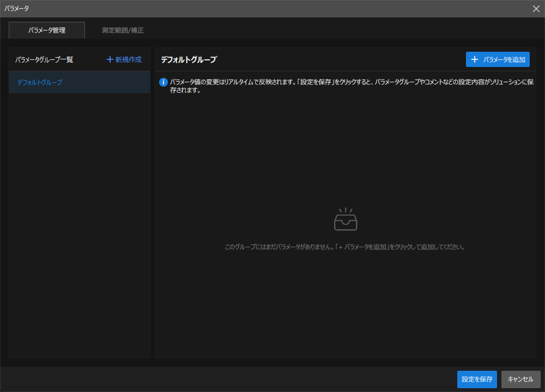The height and width of the screenshot is (392, 545).
Task: Click the blue info icon beside the notice
Action: pyautogui.click(x=163, y=82)
